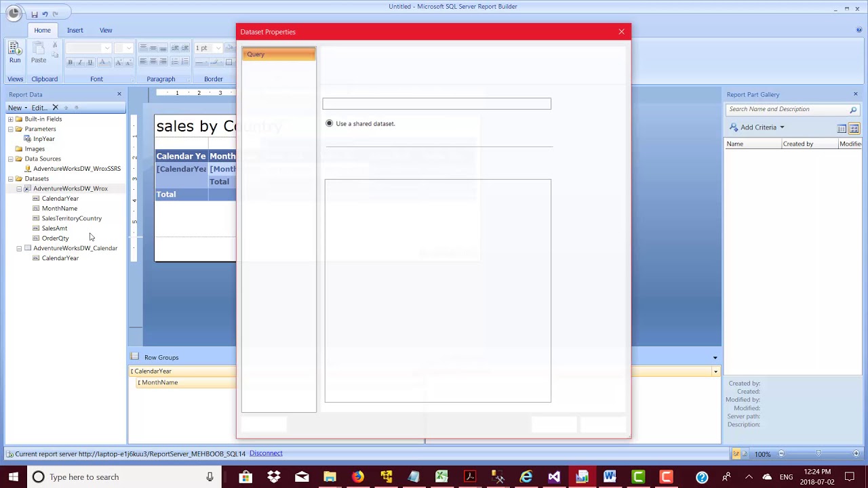Viewport: 868px width, 488px height.
Task: Select the Home ribbon tab
Action: (42, 30)
